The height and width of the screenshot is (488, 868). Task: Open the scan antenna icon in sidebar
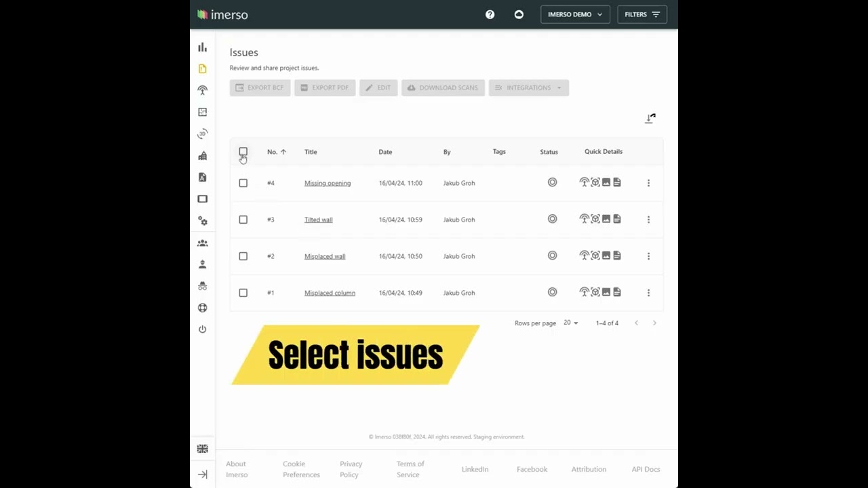coord(202,90)
